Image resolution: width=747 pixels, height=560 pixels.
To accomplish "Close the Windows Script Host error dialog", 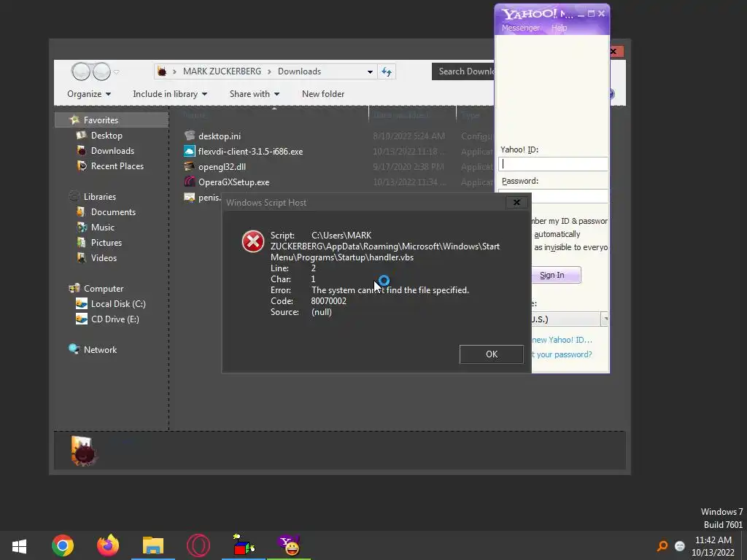I will (516, 203).
